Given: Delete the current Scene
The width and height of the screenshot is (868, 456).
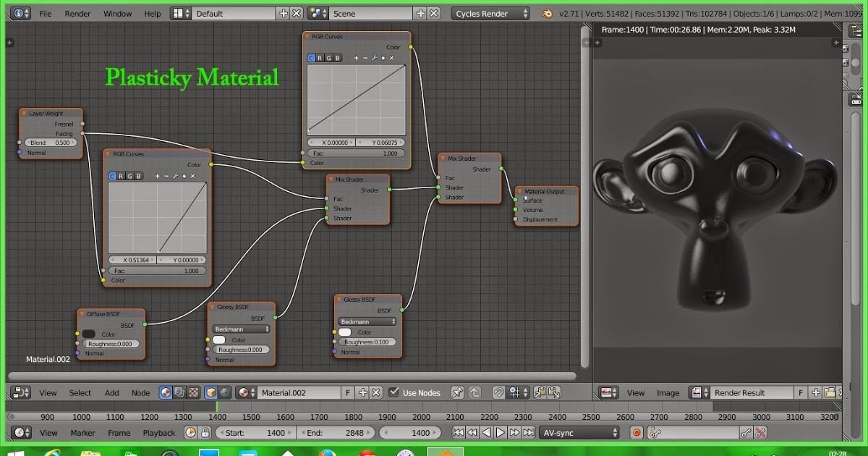Looking at the screenshot, I should [x=434, y=13].
